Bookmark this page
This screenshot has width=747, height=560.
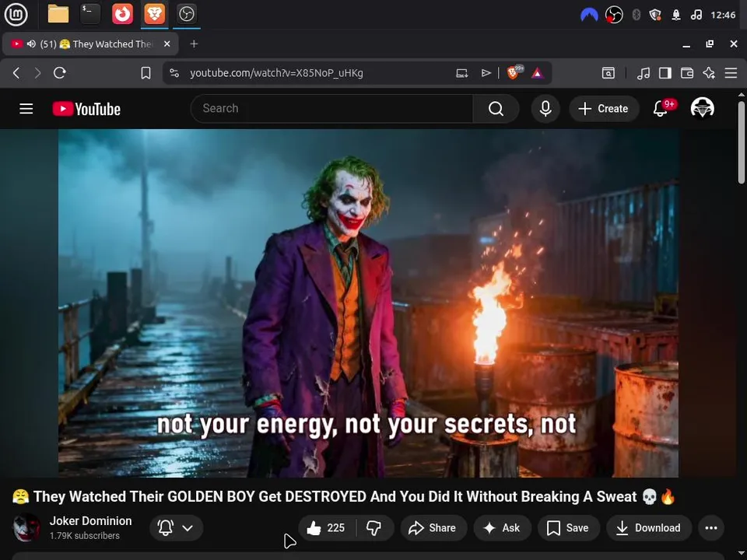tap(146, 73)
